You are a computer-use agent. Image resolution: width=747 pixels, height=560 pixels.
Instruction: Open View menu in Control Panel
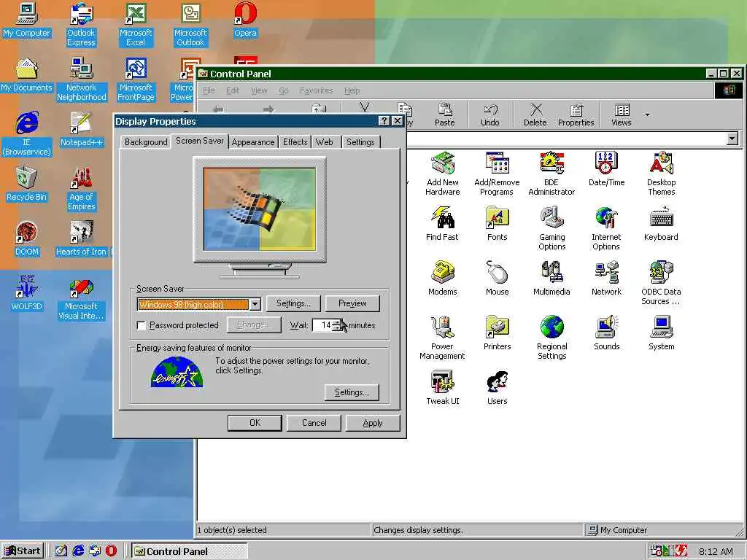(x=259, y=90)
